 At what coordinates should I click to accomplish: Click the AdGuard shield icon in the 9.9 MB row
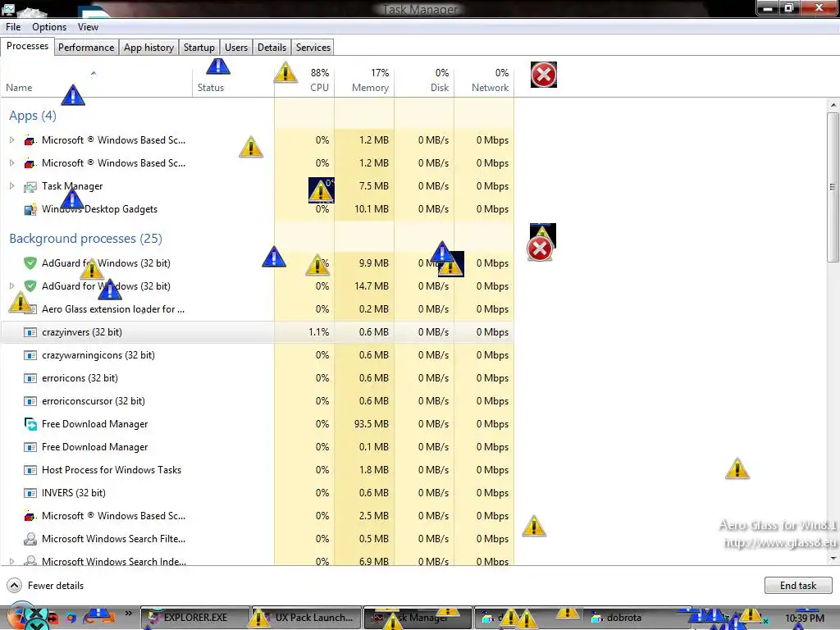pos(30,263)
